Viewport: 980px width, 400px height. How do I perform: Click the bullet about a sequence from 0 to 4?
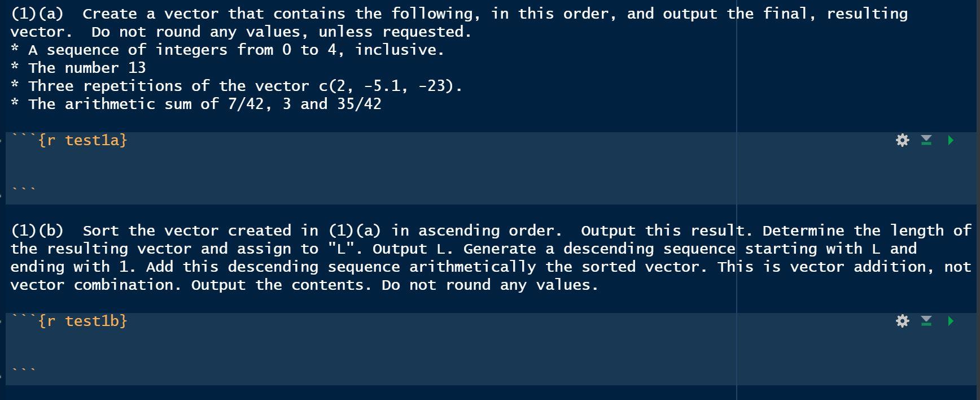(x=226, y=50)
